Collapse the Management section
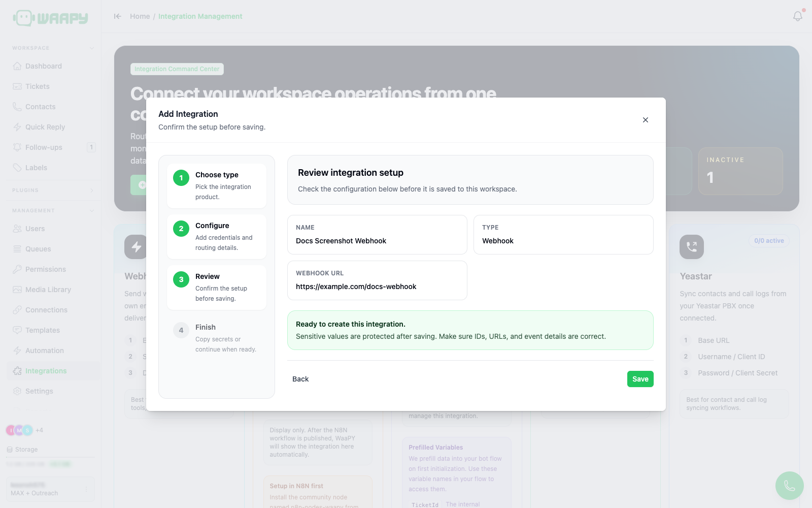This screenshot has width=812, height=508. click(x=92, y=211)
